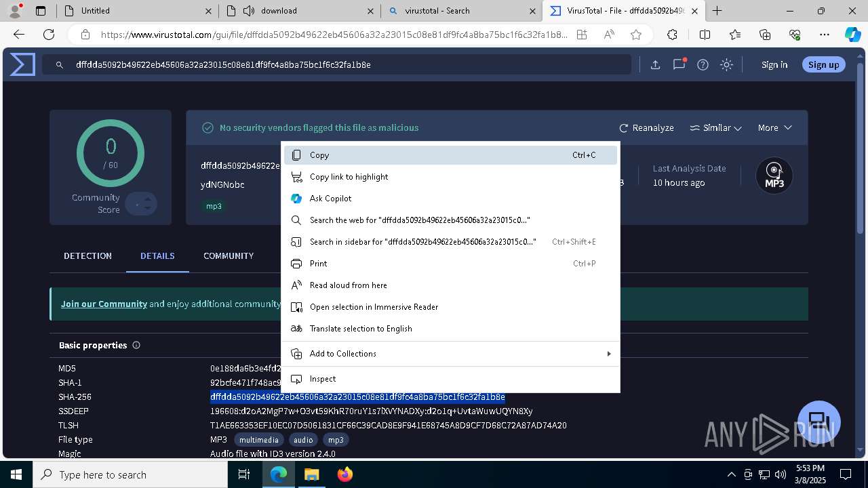868x488 pixels.
Task: Toggle the light/dark theme sun icon
Action: coord(726,64)
